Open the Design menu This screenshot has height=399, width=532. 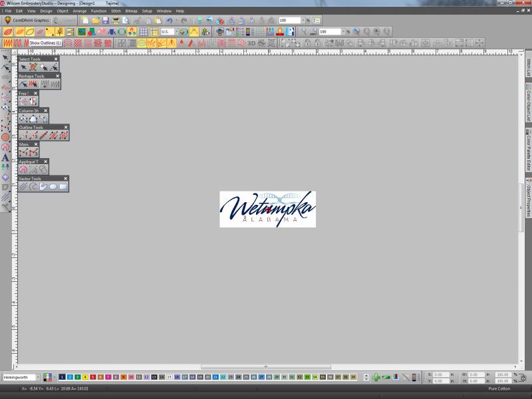[46, 11]
